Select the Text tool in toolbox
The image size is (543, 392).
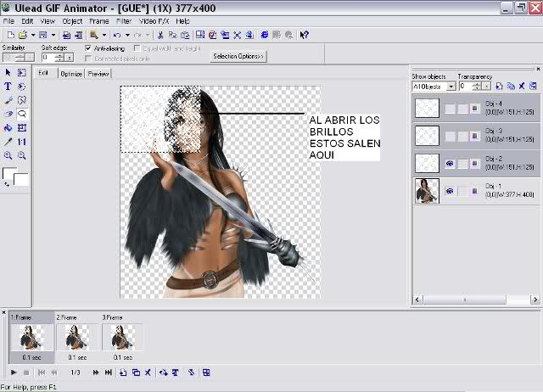(x=8, y=87)
